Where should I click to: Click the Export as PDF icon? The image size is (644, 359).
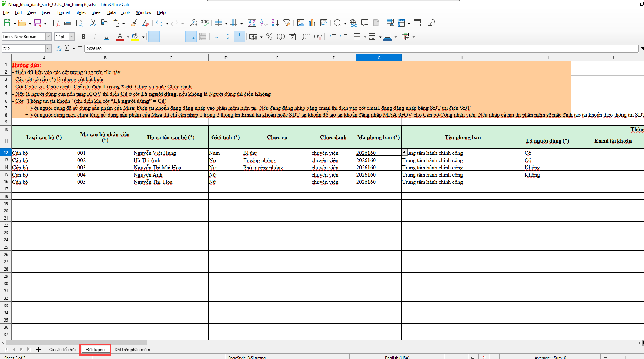tap(56, 23)
